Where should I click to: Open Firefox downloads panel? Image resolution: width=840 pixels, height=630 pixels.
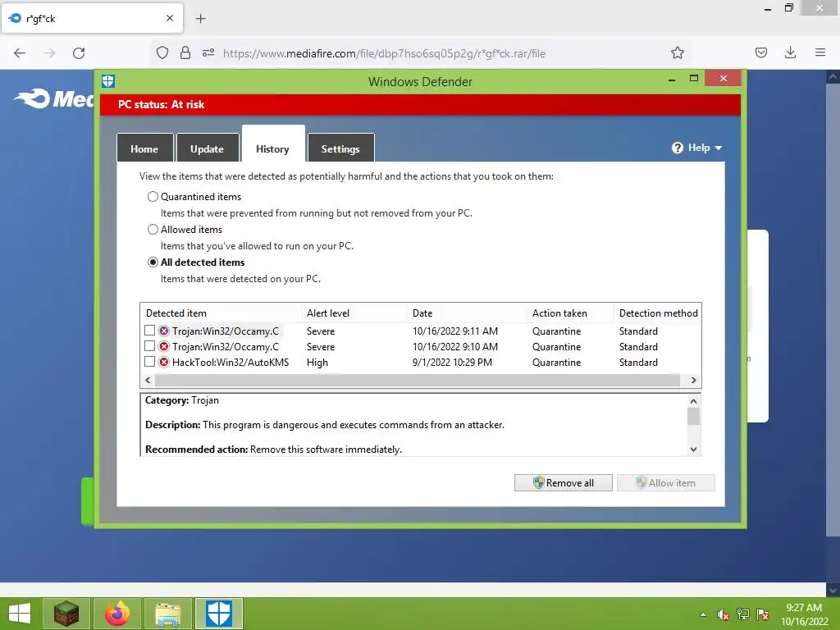pos(790,53)
